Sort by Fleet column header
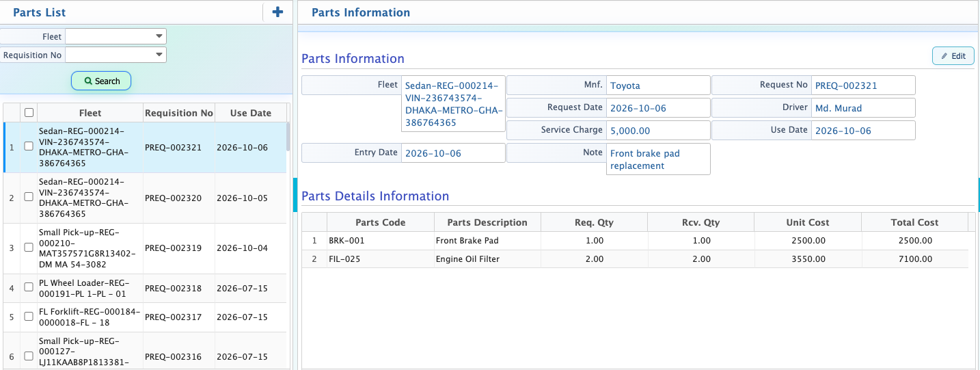The height and width of the screenshot is (370, 980). click(90, 113)
